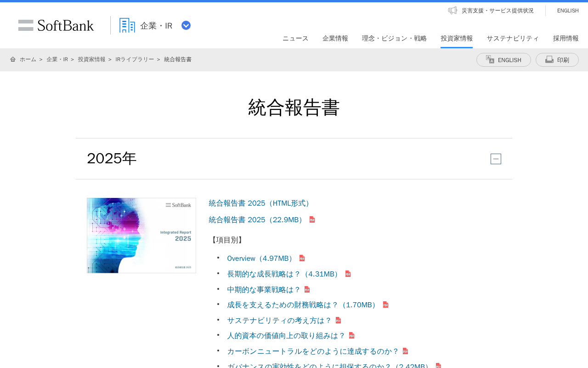
Task: Click the building icon next to 企業・IR
Action: tap(127, 25)
